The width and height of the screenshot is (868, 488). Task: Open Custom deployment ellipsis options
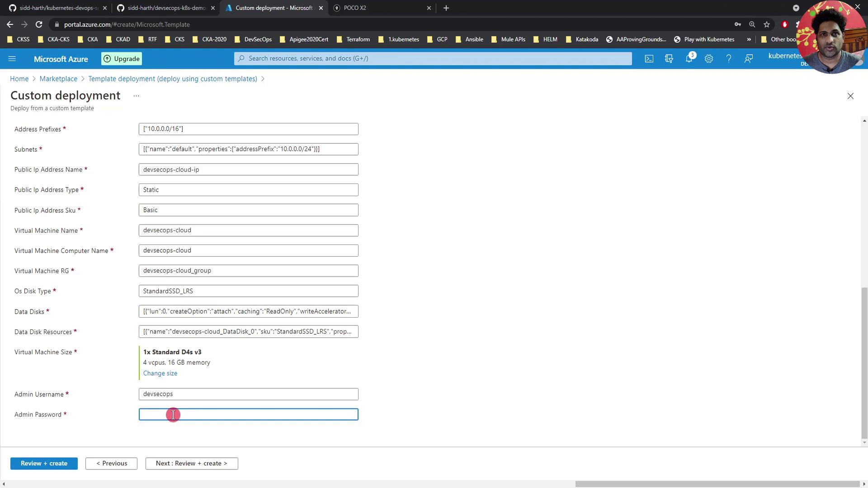coord(136,96)
